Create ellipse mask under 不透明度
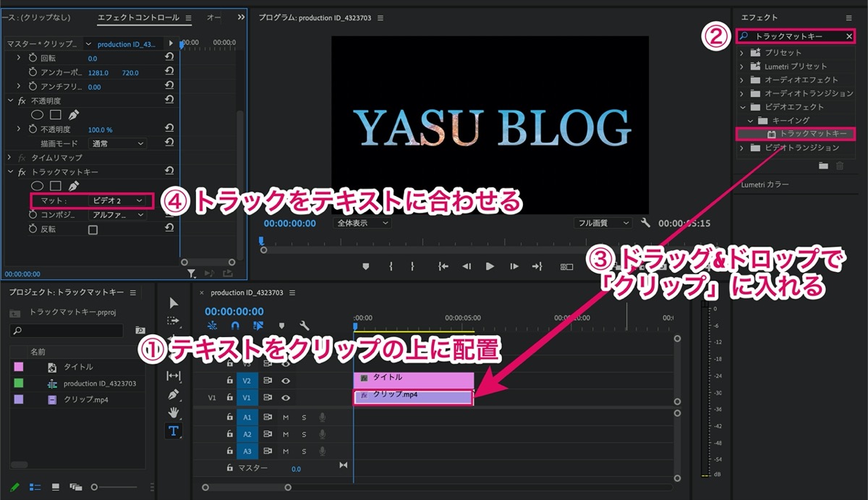868x500 pixels. 36,114
